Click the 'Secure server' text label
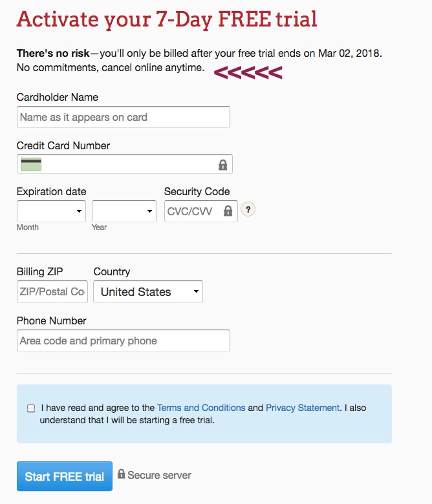Viewport: 432px width, 504px height. (x=159, y=475)
